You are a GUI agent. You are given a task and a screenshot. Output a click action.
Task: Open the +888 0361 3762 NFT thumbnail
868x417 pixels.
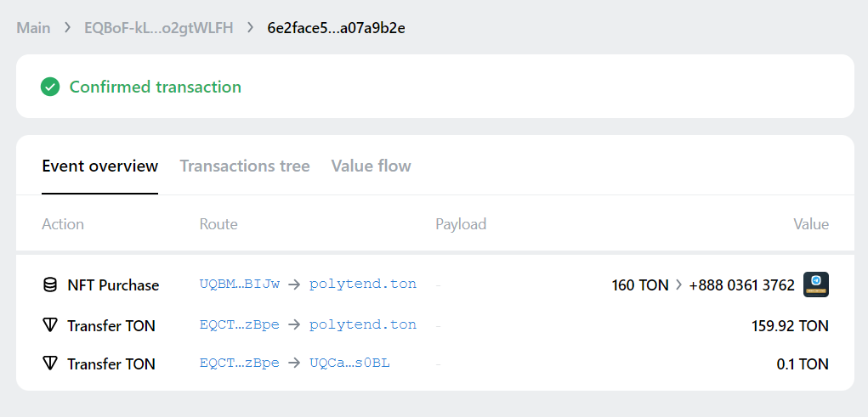pyautogui.click(x=816, y=285)
